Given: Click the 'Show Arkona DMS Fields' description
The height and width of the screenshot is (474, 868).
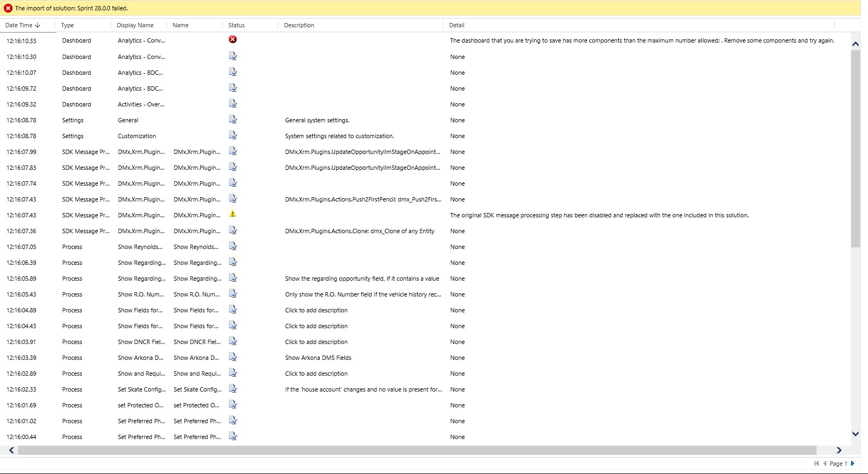Looking at the screenshot, I should (318, 358).
